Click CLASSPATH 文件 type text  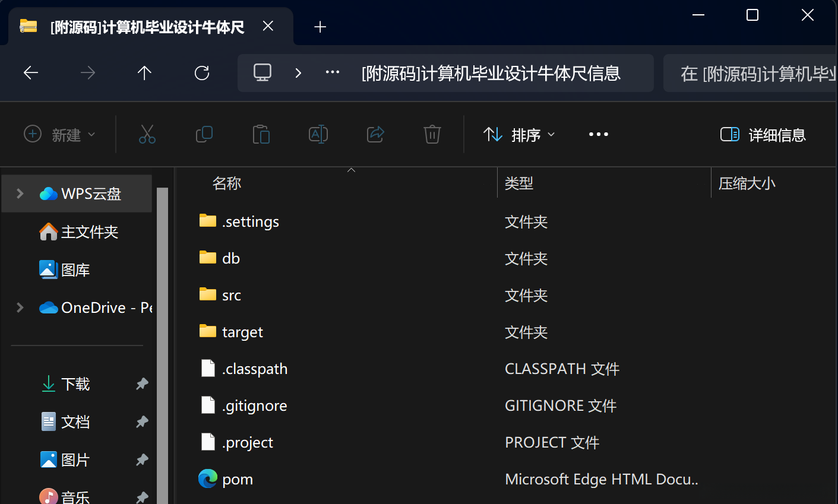pyautogui.click(x=562, y=369)
